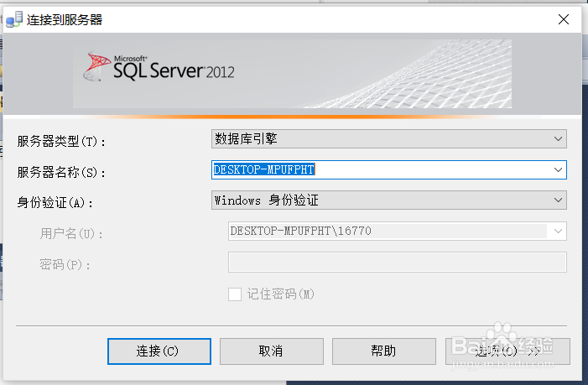
Task: Select the 数据库引擎 server type combo box
Action: tap(389, 139)
